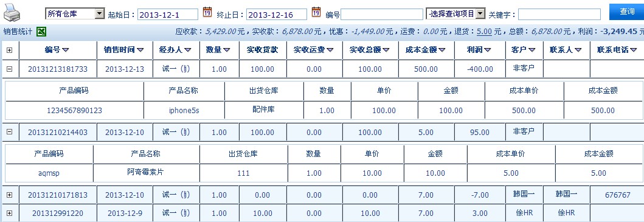Open the 所有仓库 warehouse dropdown
This screenshot has width=644, height=222.
(x=75, y=14)
